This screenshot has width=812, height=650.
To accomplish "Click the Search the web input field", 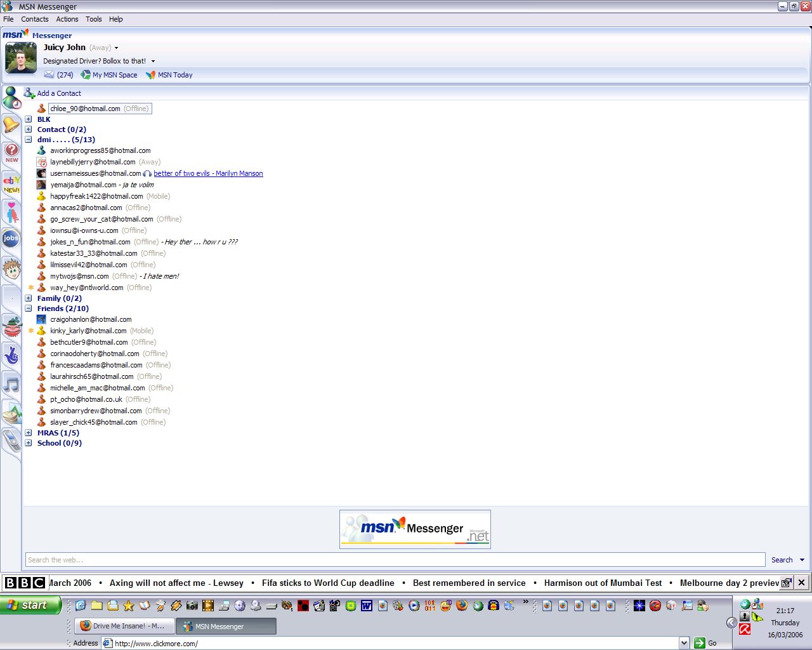I will click(x=395, y=560).
